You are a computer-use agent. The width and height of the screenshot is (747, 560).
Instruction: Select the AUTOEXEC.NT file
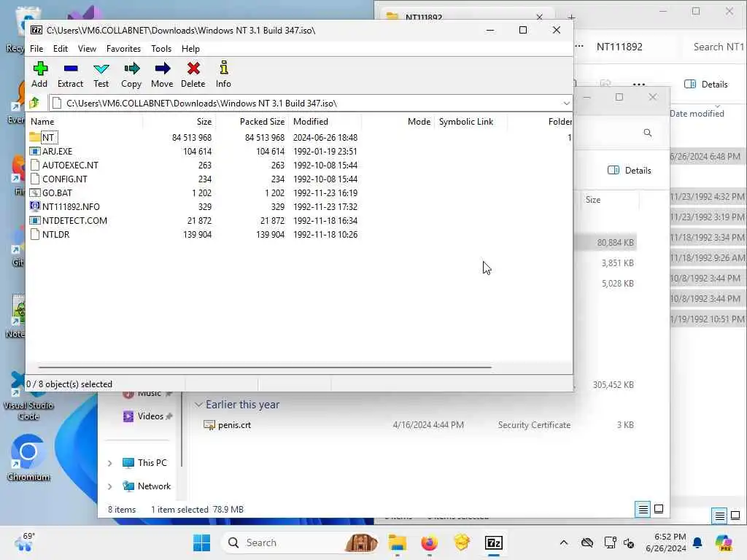point(70,166)
